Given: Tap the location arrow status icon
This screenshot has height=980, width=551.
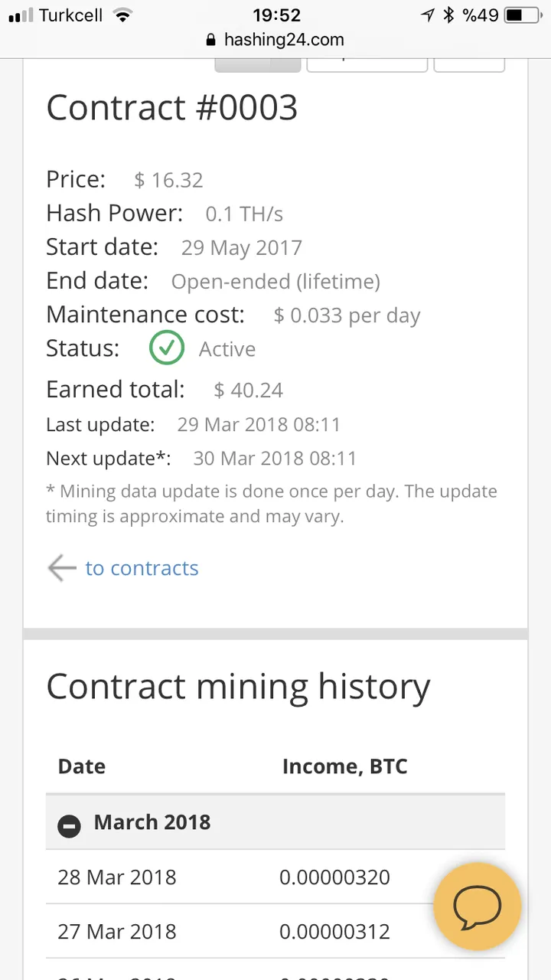Looking at the screenshot, I should pyautogui.click(x=428, y=15).
